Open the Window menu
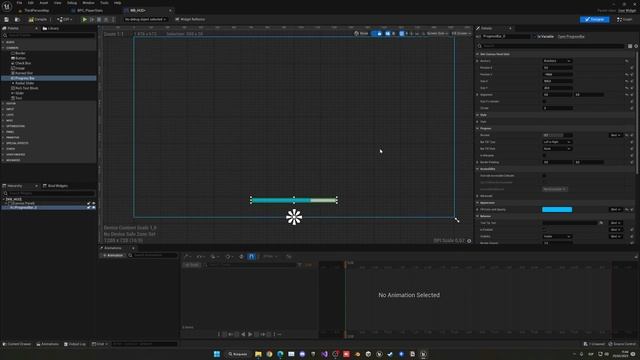640x360 pixels. pos(88,3)
